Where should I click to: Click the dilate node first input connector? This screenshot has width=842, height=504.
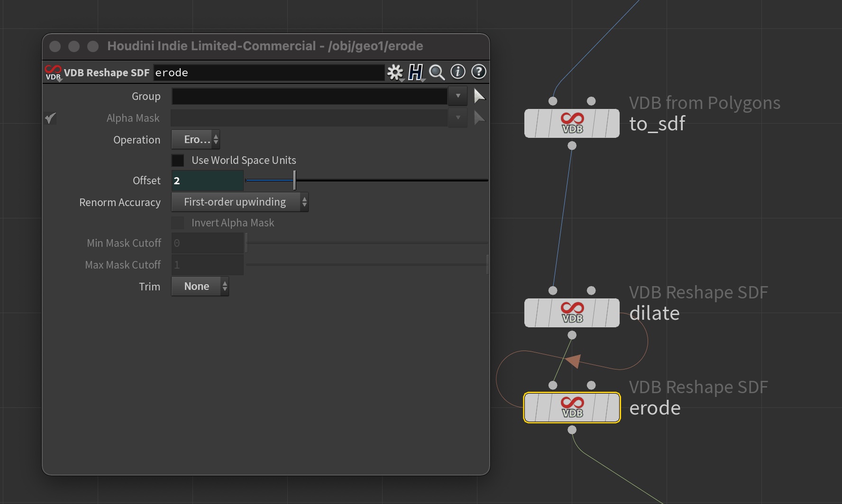click(553, 290)
